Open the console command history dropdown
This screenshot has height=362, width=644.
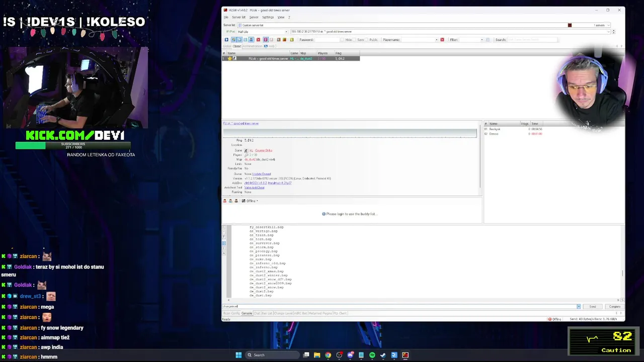click(x=579, y=306)
